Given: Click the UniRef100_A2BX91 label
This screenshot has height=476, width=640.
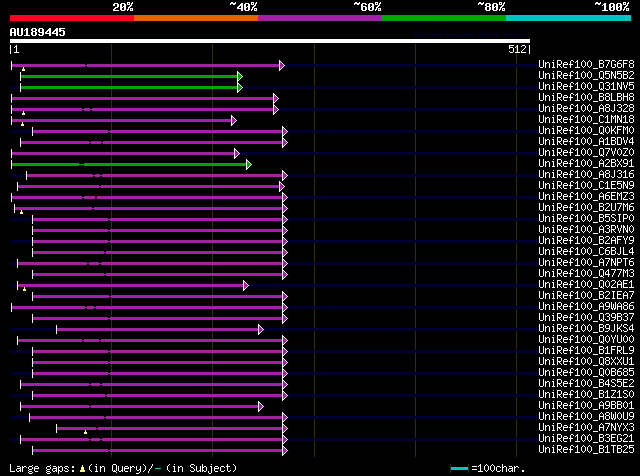Looking at the screenshot, I should click(x=586, y=163).
